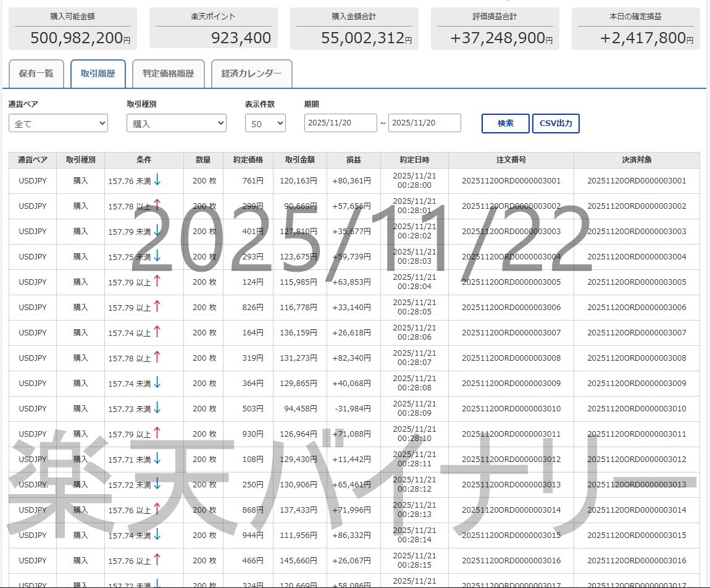The image size is (710, 588).
Task: Click the timestamp 2025/11/21 00:28:09
Action: pos(414,408)
